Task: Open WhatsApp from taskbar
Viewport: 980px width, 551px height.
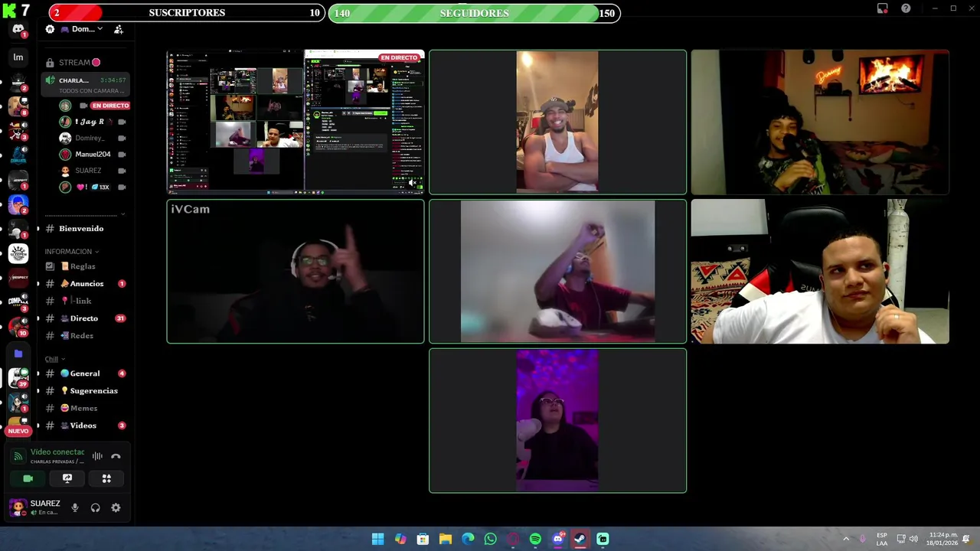Action: point(490,539)
